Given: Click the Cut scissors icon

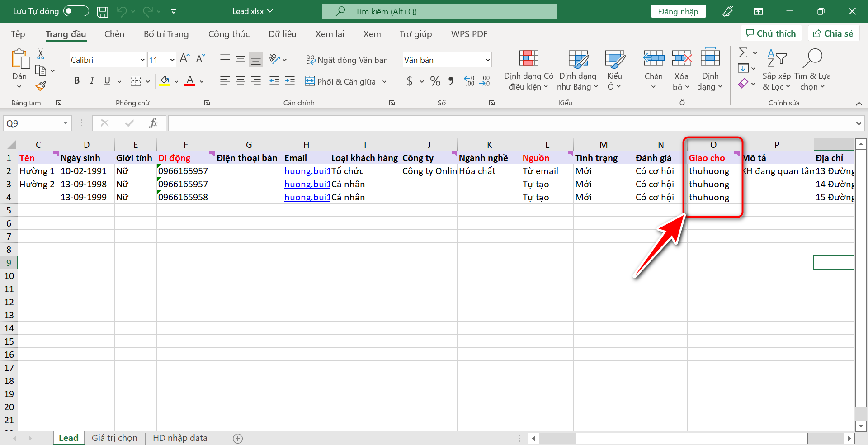Looking at the screenshot, I should pos(41,54).
